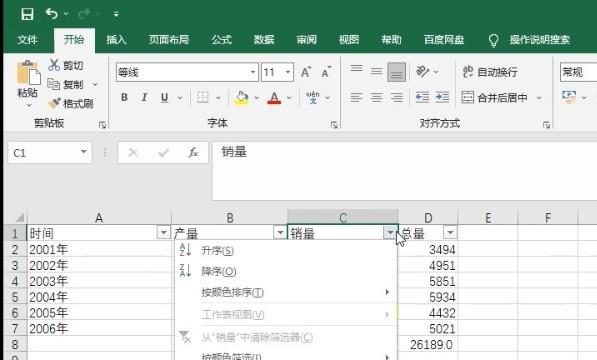Screen dimensions: 597x360
Task: Switch to the 页面布局 ribbon tab
Action: (169, 40)
